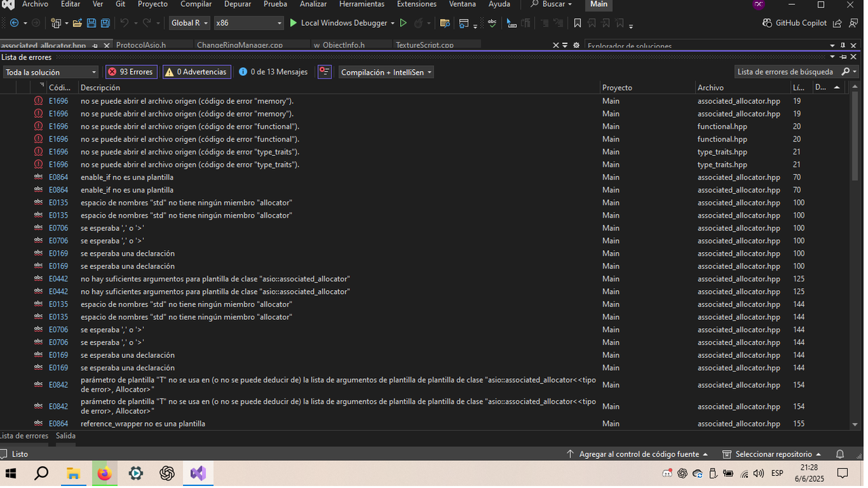
Task: Start without debugging using outlined play icon
Action: point(403,23)
